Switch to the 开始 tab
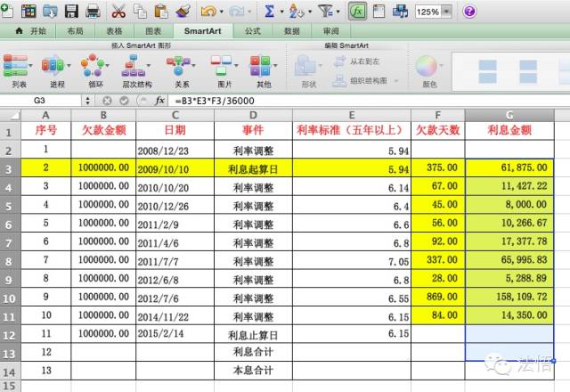Screen dimensions: 570x392 (x=31, y=31)
